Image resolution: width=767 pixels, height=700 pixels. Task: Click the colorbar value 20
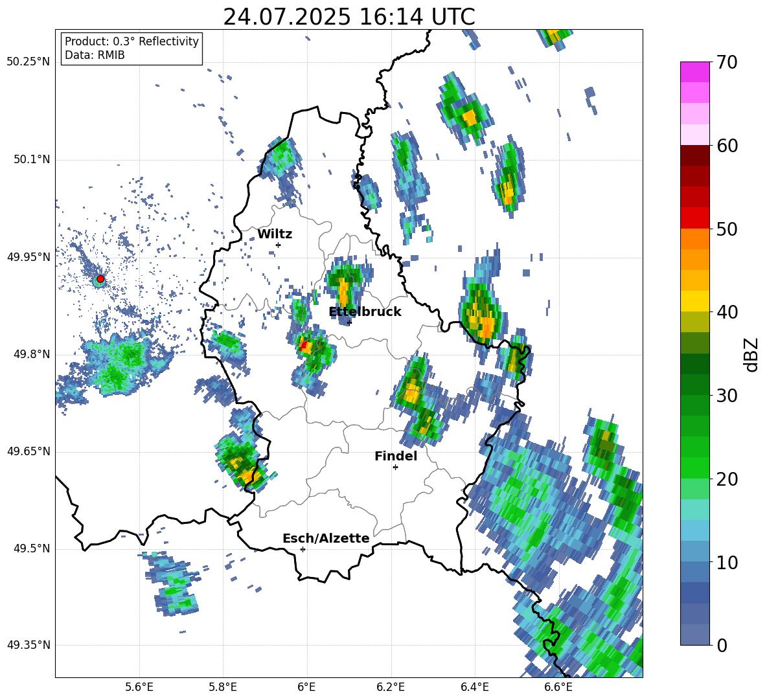[727, 479]
